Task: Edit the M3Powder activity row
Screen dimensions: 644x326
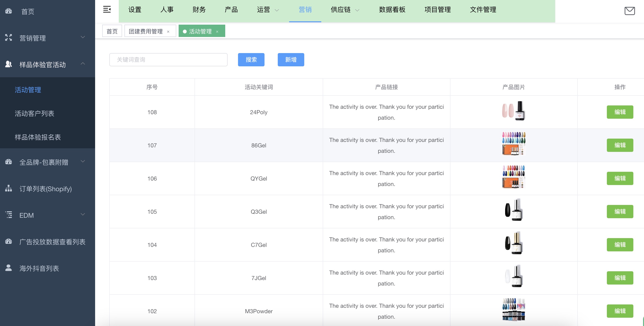Action: [x=620, y=311]
